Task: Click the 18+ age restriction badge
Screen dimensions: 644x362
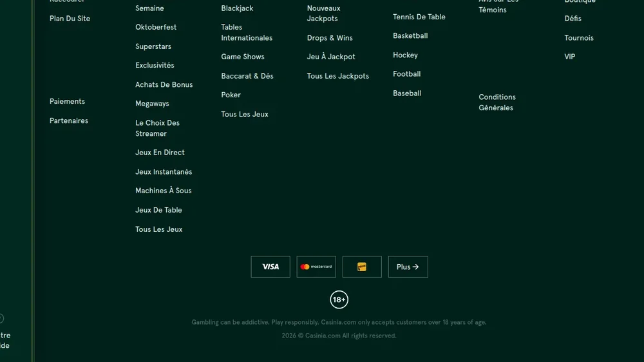Action: [x=339, y=300]
